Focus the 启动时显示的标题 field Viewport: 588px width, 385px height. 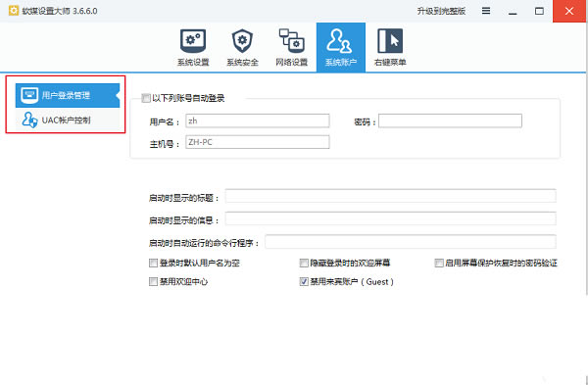pyautogui.click(x=390, y=196)
